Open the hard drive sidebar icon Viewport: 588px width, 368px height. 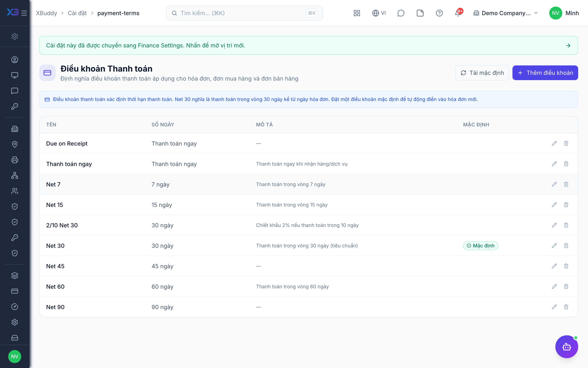pos(14,338)
